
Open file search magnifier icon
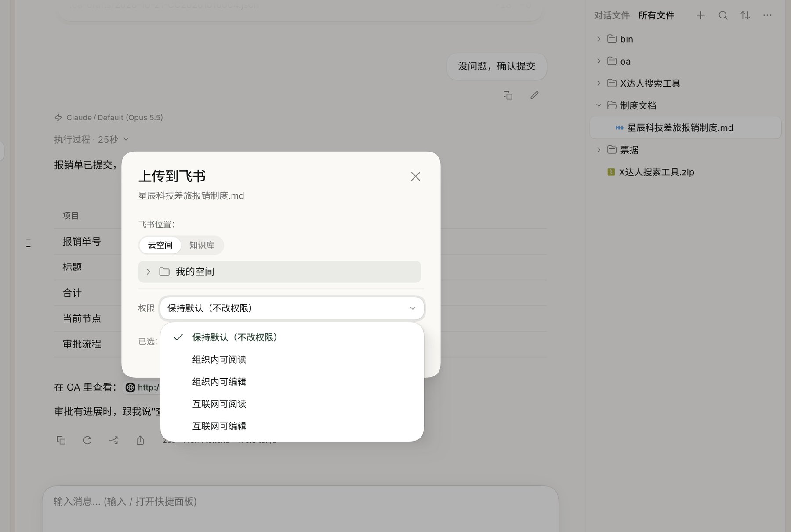723,15
